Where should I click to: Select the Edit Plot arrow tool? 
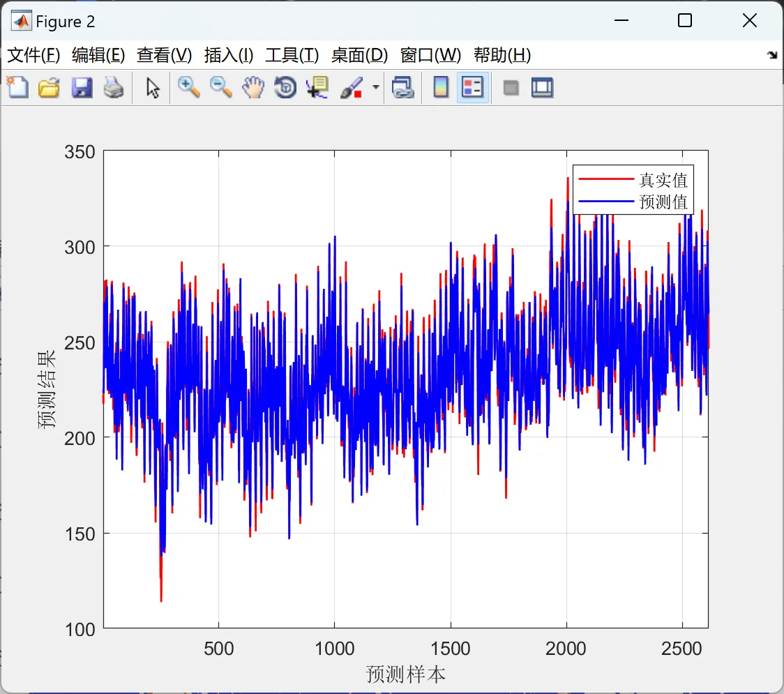[153, 87]
